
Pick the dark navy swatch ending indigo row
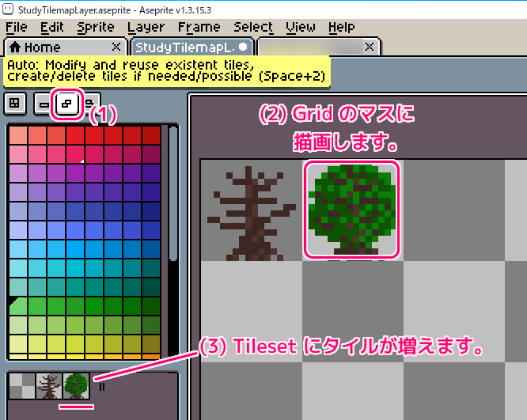[151, 211]
